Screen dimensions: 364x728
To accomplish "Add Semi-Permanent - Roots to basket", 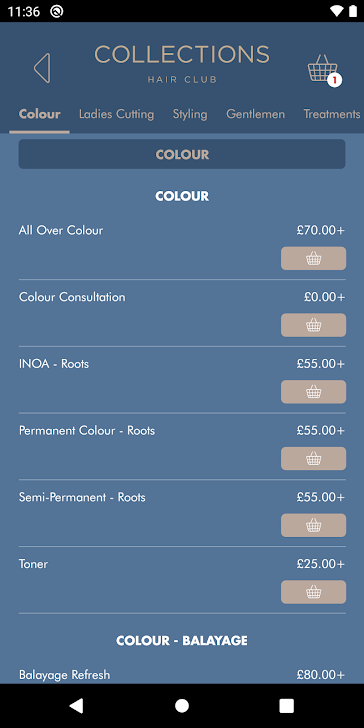I will 313,525.
